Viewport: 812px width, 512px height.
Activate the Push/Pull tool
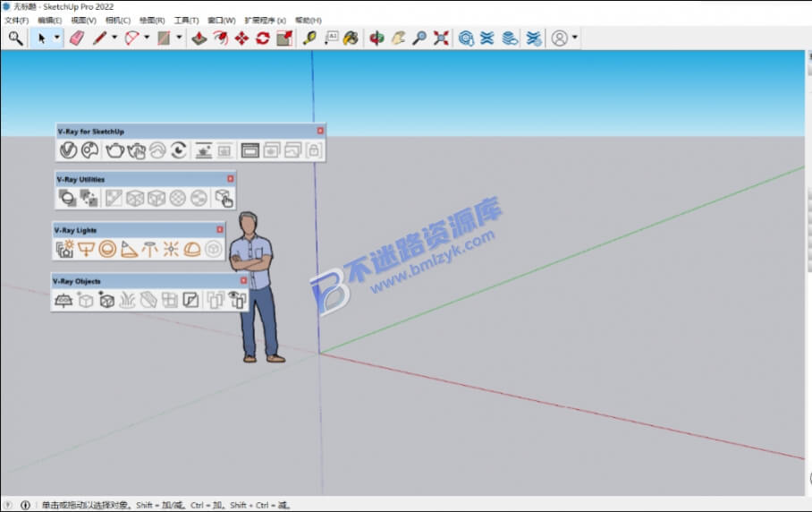point(199,38)
